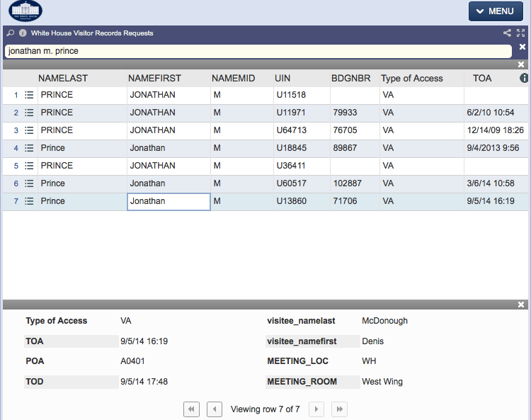Click the Type of Access column header
This screenshot has height=420, width=531.
(411, 78)
